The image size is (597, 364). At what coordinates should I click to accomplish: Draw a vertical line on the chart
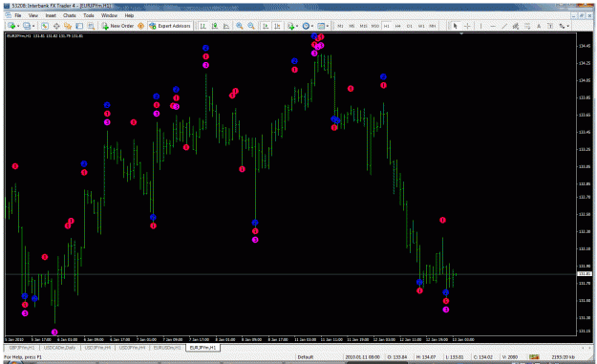pos(480,26)
